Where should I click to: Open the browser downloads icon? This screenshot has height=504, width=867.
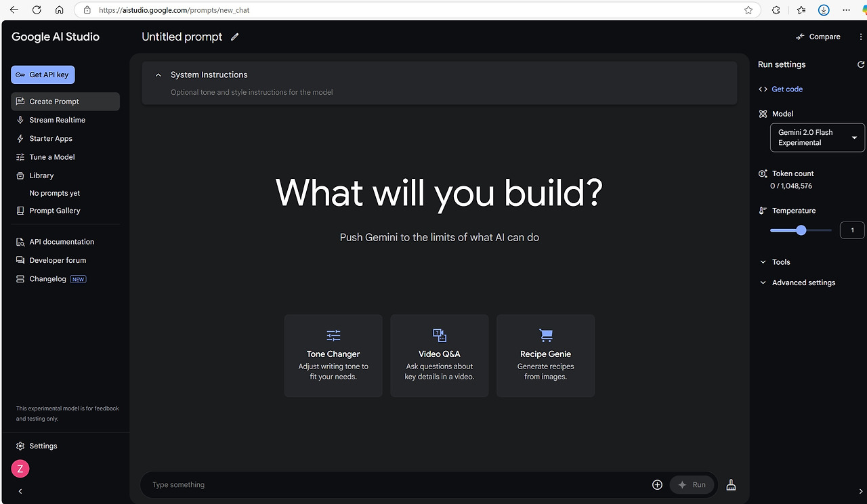pos(824,10)
